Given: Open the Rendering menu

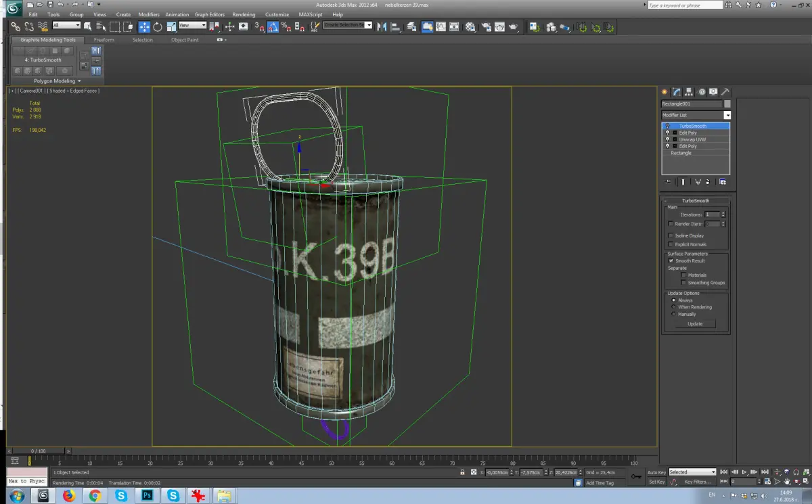Looking at the screenshot, I should coord(244,14).
